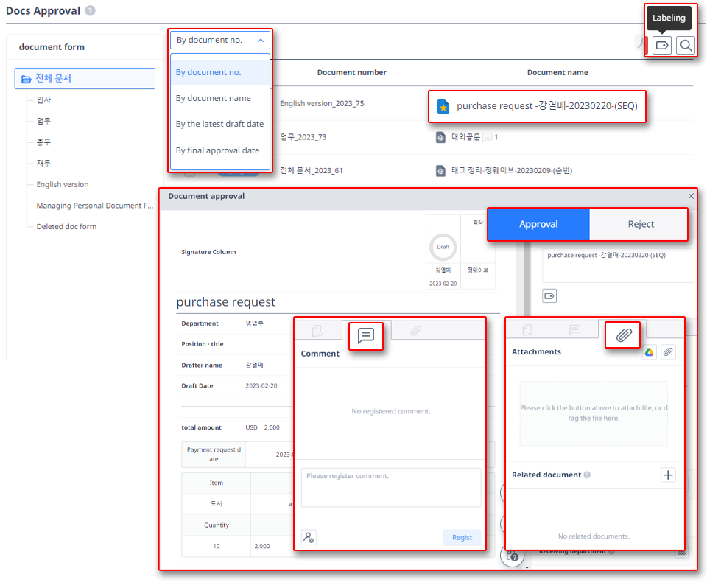The height and width of the screenshot is (588, 707).
Task: Click the small paperclip upload icon in Attachments
Action: (668, 352)
